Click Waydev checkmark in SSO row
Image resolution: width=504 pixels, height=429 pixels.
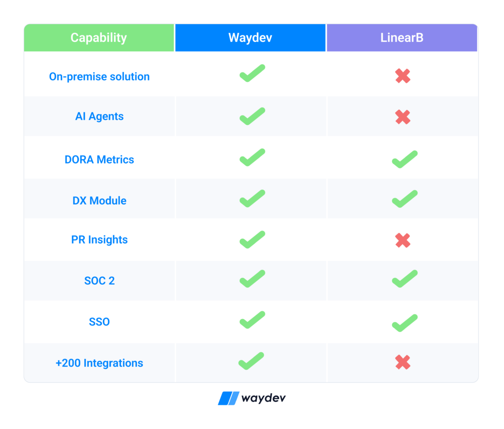click(252, 320)
